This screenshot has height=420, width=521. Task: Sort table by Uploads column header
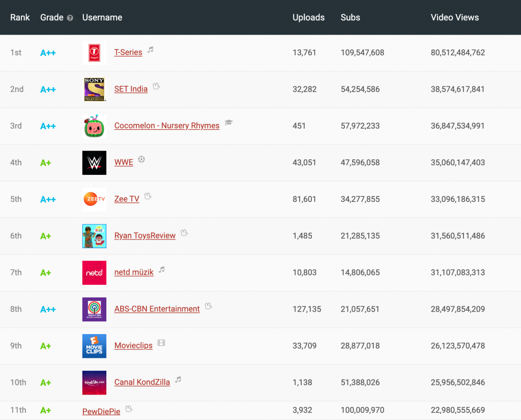click(x=308, y=17)
